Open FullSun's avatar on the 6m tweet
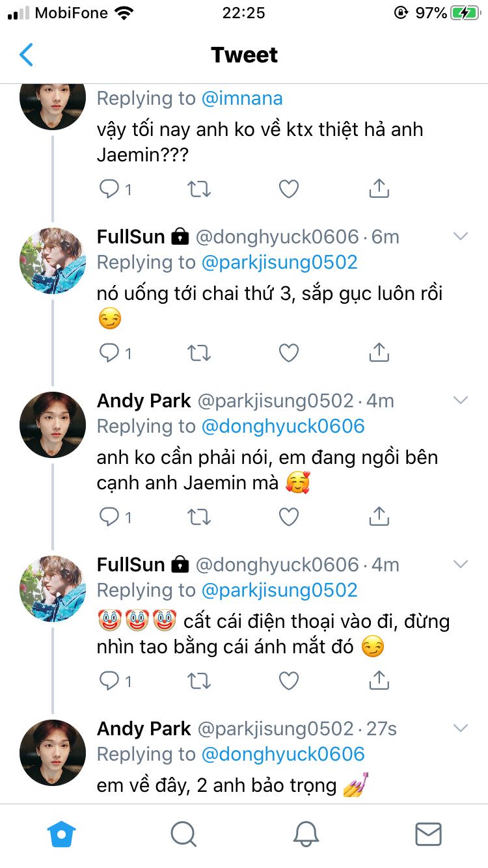Screen dimensions: 488x868 click(53, 260)
